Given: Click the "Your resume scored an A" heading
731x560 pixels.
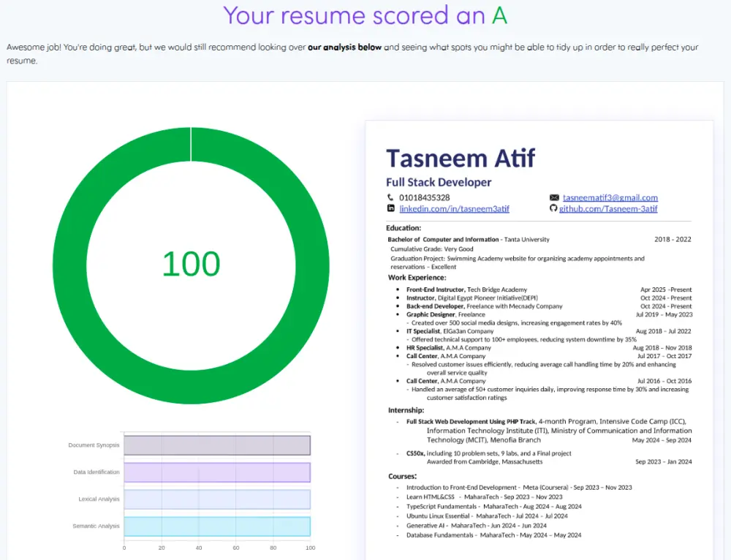Looking at the screenshot, I should (x=365, y=15).
